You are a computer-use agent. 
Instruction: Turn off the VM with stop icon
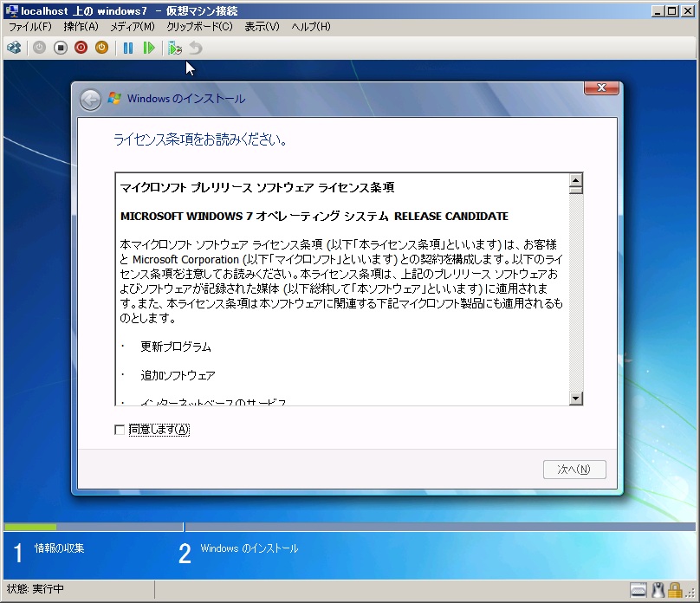pyautogui.click(x=61, y=48)
